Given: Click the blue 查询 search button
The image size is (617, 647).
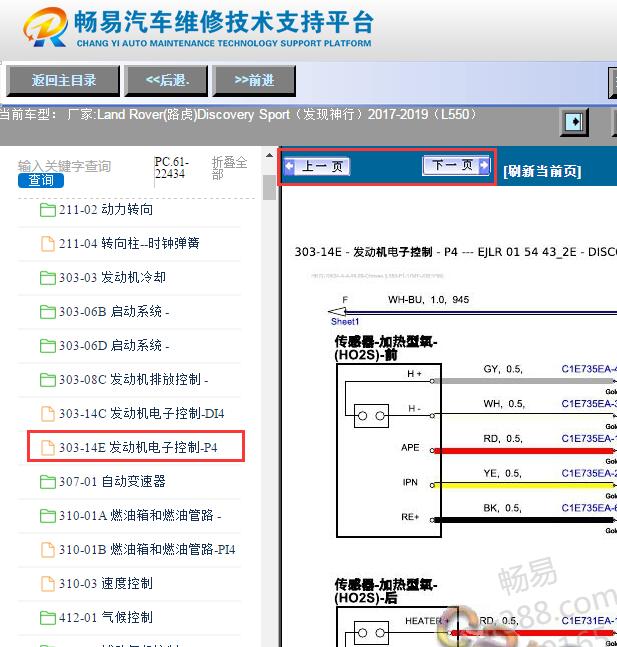Looking at the screenshot, I should tap(41, 180).
